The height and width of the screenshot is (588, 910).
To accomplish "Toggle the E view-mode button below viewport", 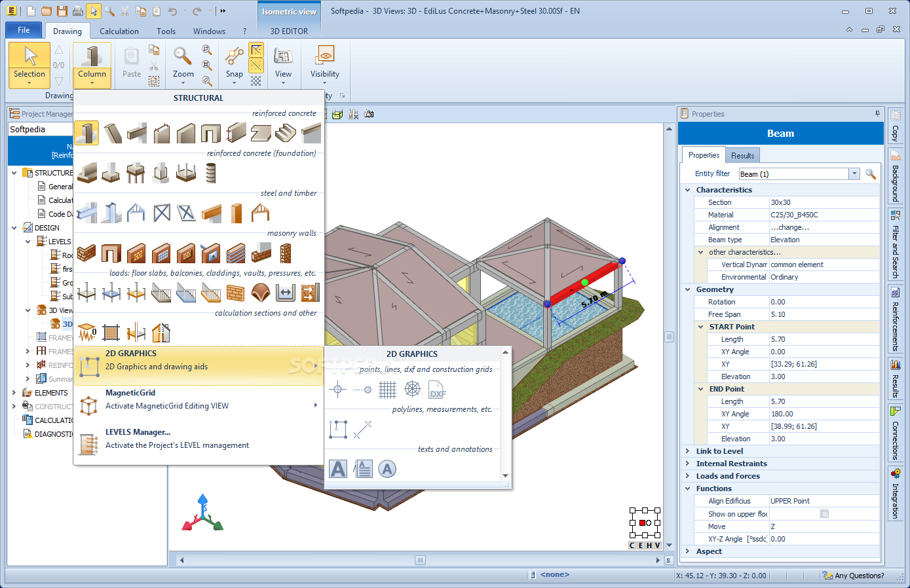I will (641, 545).
